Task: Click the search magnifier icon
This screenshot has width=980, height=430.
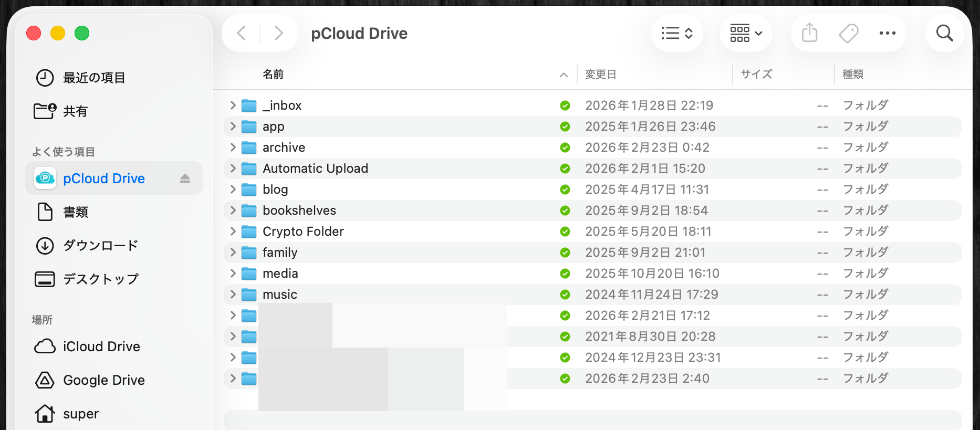Action: click(944, 34)
